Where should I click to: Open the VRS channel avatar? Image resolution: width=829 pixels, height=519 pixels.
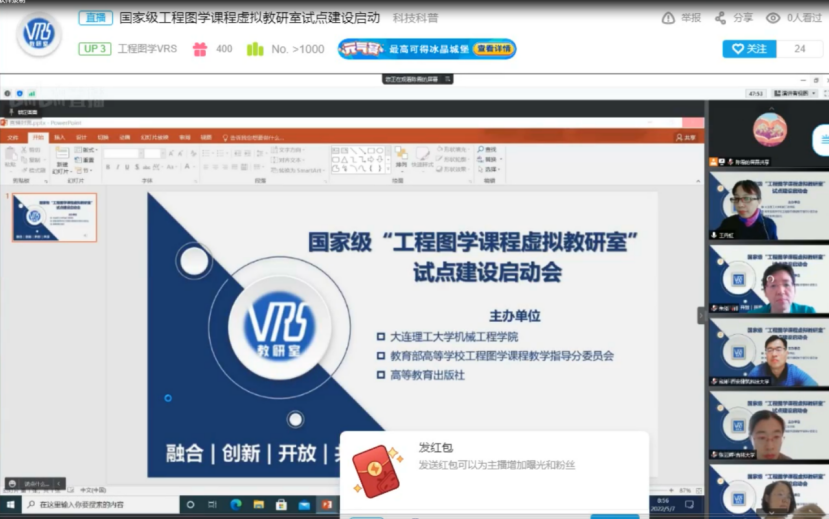(39, 34)
